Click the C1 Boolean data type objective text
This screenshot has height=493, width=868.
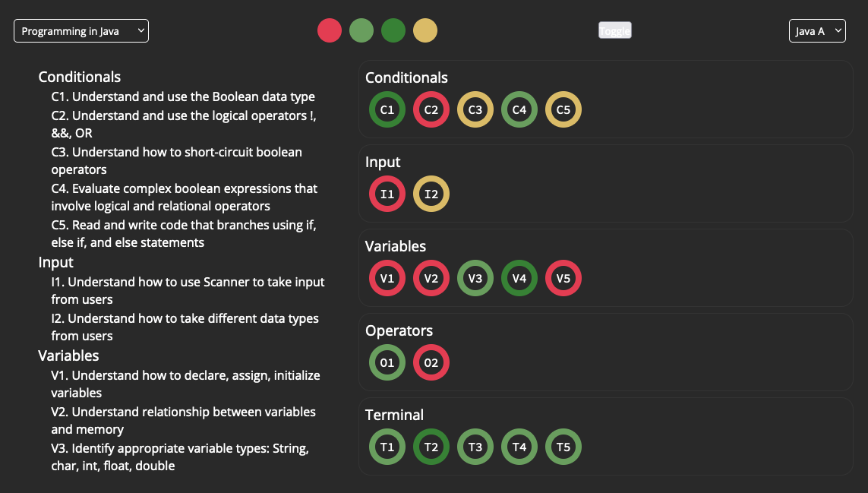click(x=183, y=96)
